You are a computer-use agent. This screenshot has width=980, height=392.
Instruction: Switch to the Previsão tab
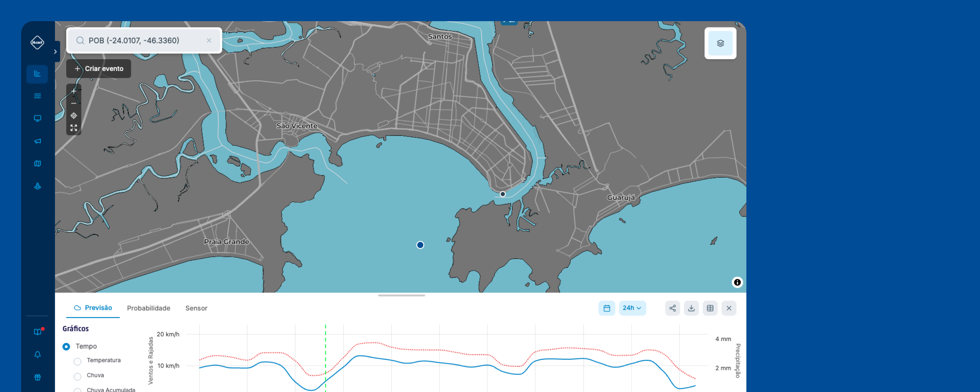[93, 308]
